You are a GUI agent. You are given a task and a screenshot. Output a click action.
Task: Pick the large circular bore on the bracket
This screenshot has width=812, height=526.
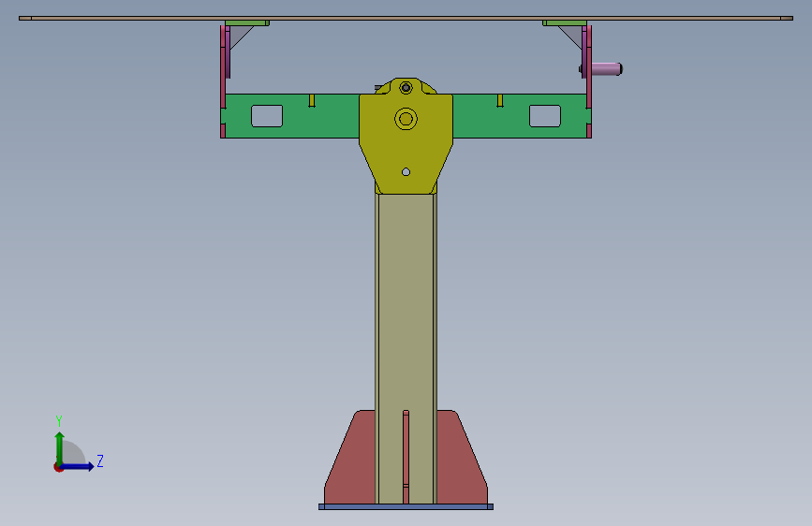[x=406, y=119]
